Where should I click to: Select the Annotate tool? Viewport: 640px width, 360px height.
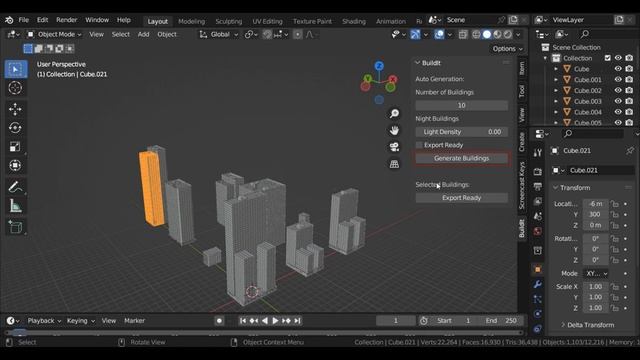pyautogui.click(x=16, y=187)
